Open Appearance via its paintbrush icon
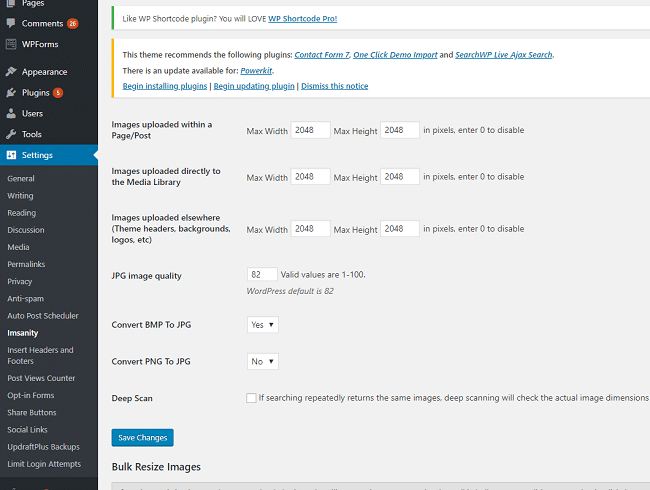This screenshot has width=650, height=490. [x=11, y=72]
